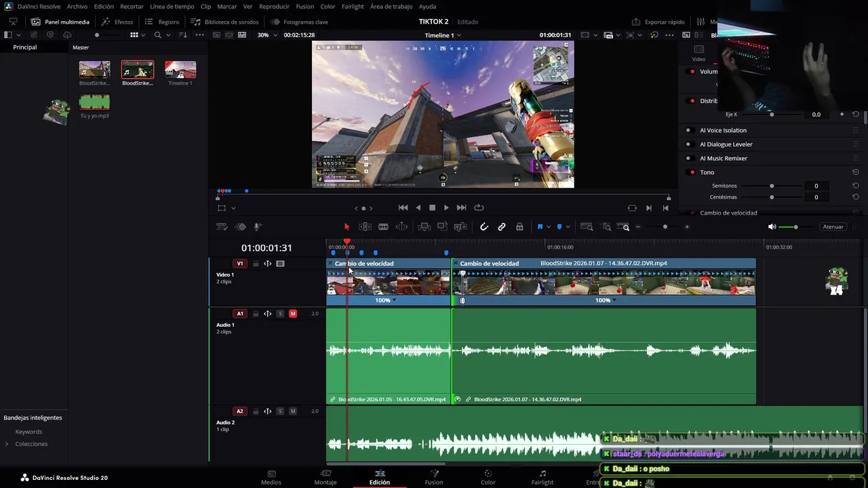The height and width of the screenshot is (488, 868).
Task: Open the Clip menu
Action: point(205,6)
